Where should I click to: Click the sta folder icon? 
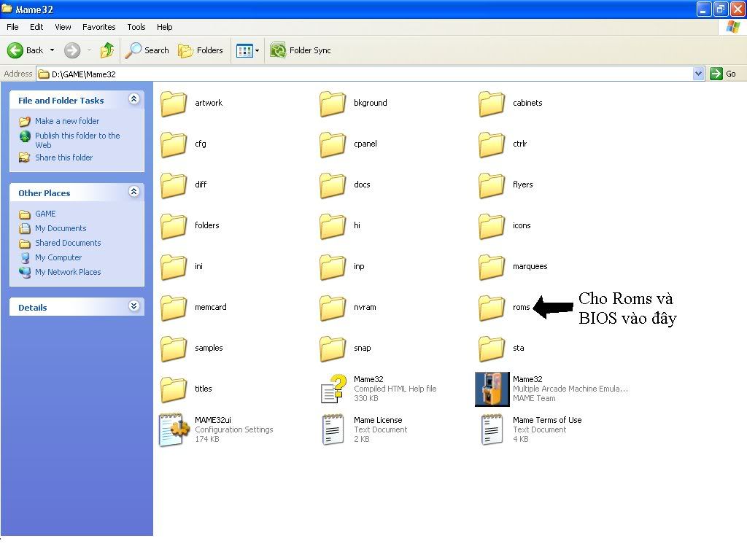[492, 349]
